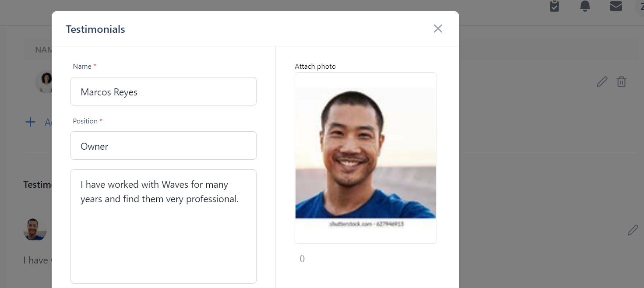The width and height of the screenshot is (644, 288).
Task: Click the woman avatar in the background list
Action: (x=44, y=82)
